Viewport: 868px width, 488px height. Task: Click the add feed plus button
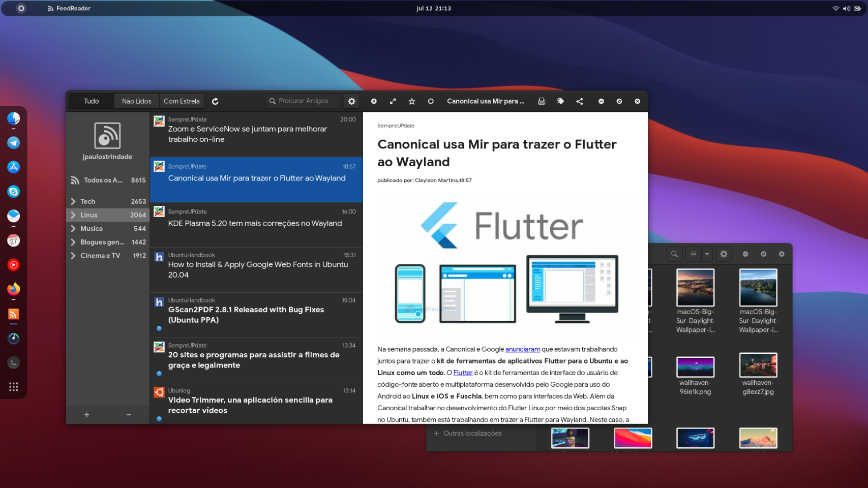pos(87,415)
